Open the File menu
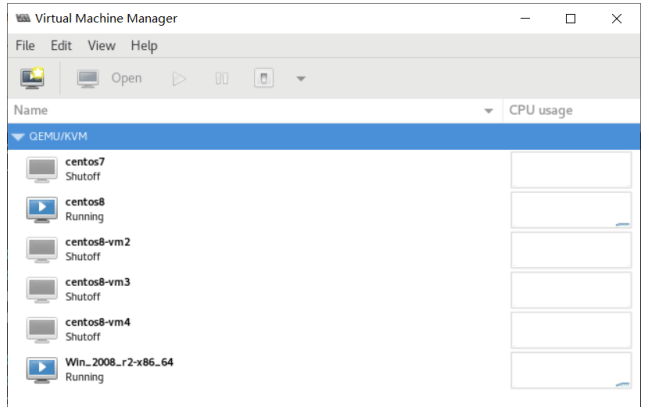Screen dimensions: 649x419 (25, 45)
